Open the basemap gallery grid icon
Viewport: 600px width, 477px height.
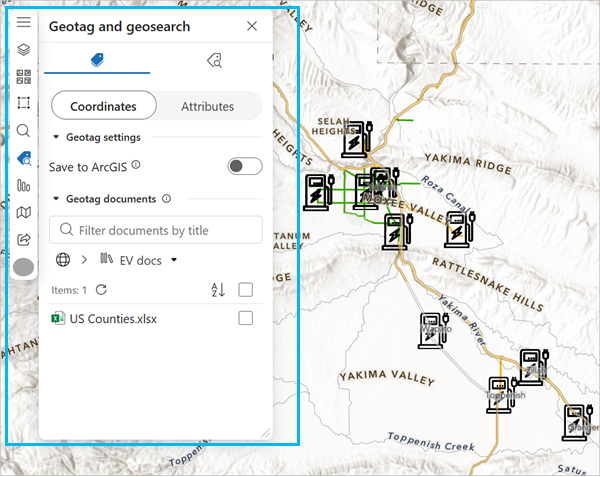pyautogui.click(x=23, y=76)
